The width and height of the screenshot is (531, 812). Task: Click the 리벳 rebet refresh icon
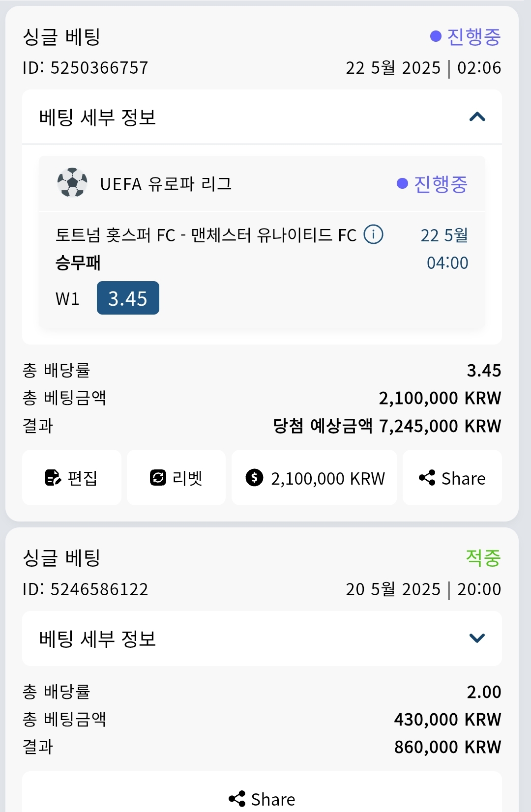pos(158,478)
